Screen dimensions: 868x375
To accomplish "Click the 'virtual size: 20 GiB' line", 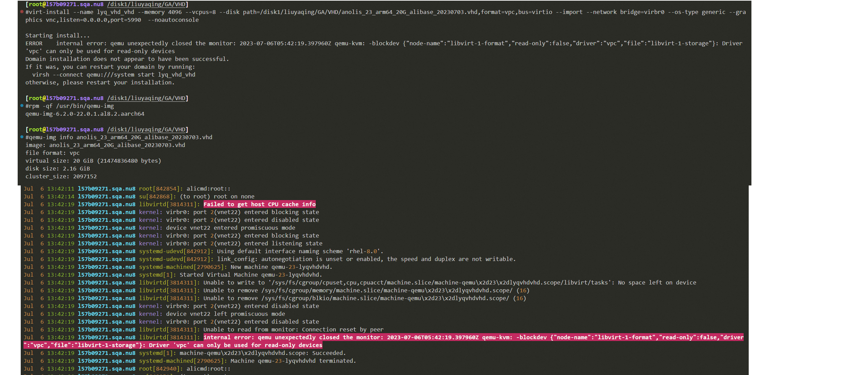I will pyautogui.click(x=93, y=161).
